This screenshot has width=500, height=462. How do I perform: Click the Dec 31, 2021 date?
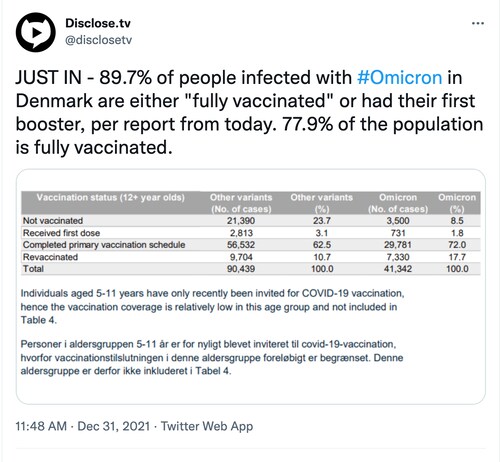click(114, 426)
